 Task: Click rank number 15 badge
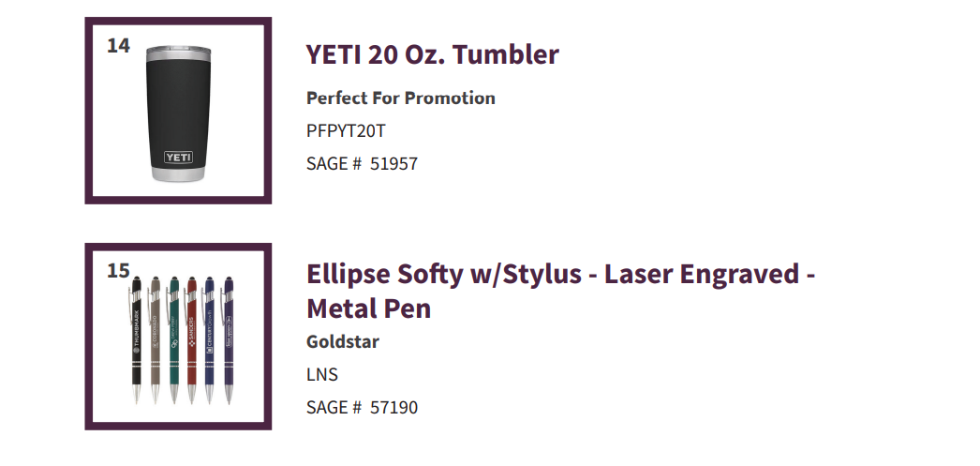pyautogui.click(x=118, y=271)
